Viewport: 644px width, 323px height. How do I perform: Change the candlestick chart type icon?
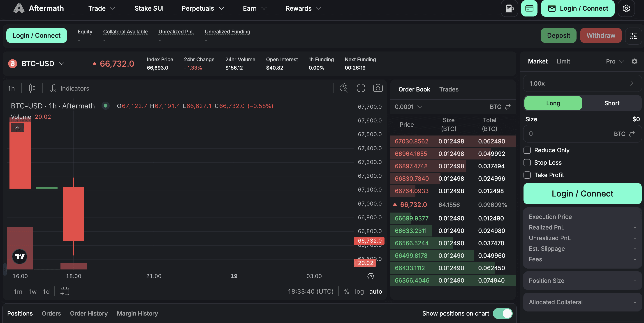(32, 88)
